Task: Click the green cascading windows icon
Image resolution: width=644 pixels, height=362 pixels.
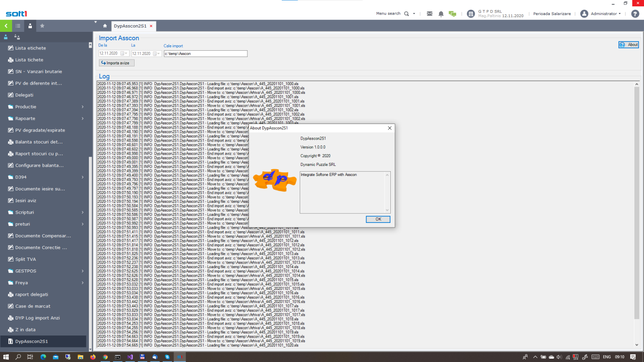Action: tap(452, 13)
